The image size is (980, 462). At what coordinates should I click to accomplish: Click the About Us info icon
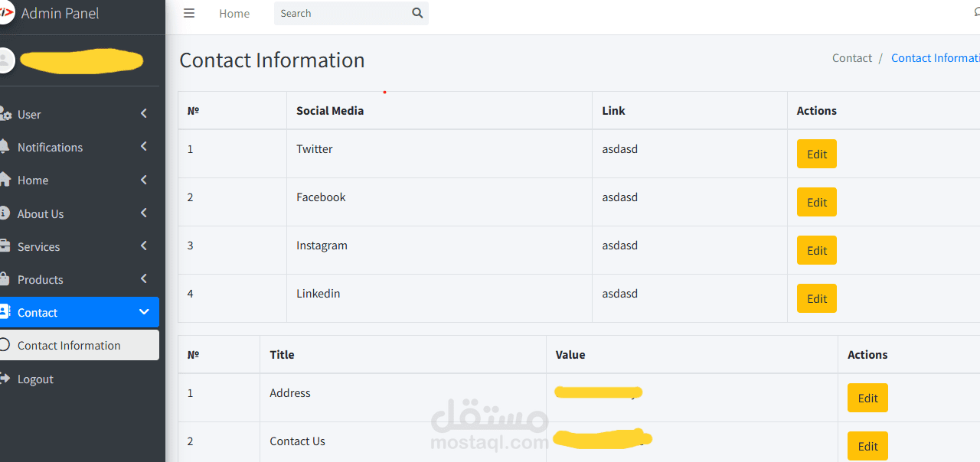coord(5,213)
